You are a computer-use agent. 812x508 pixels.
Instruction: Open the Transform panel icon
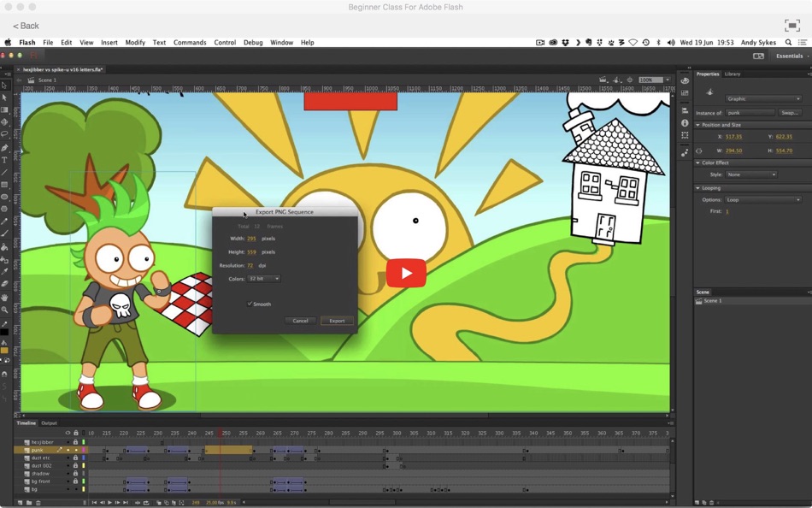685,135
